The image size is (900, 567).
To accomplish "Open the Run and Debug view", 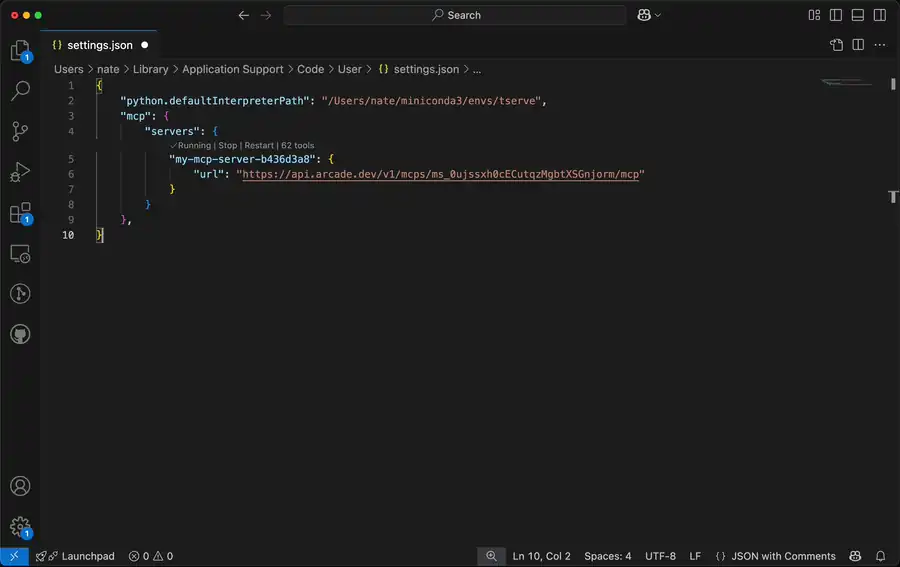I will point(20,172).
